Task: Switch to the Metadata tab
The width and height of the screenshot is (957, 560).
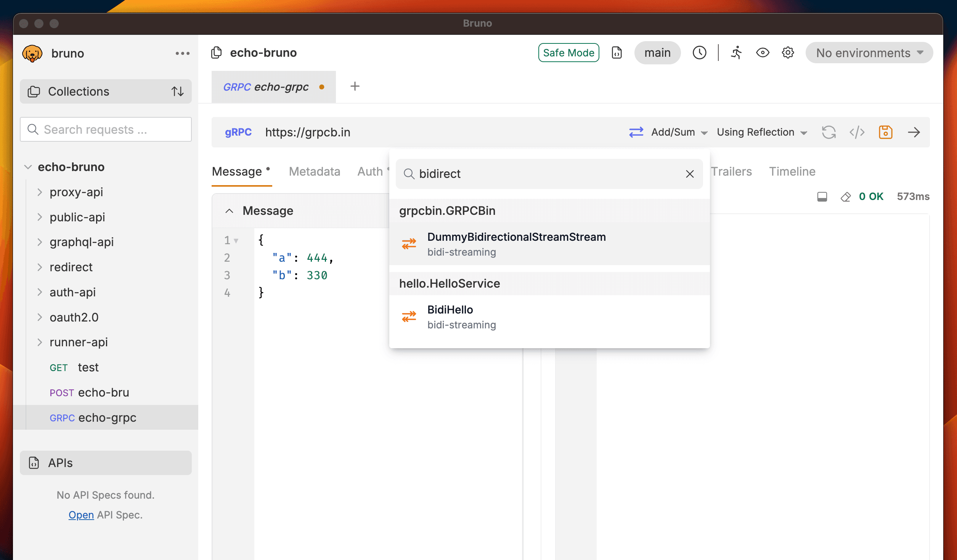Action: click(314, 171)
